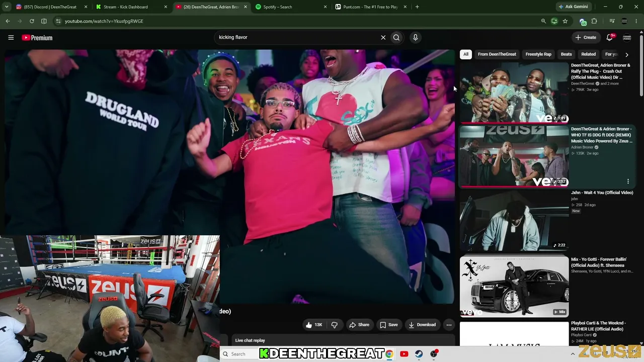
Task: Save video to a playlist
Action: 388,325
